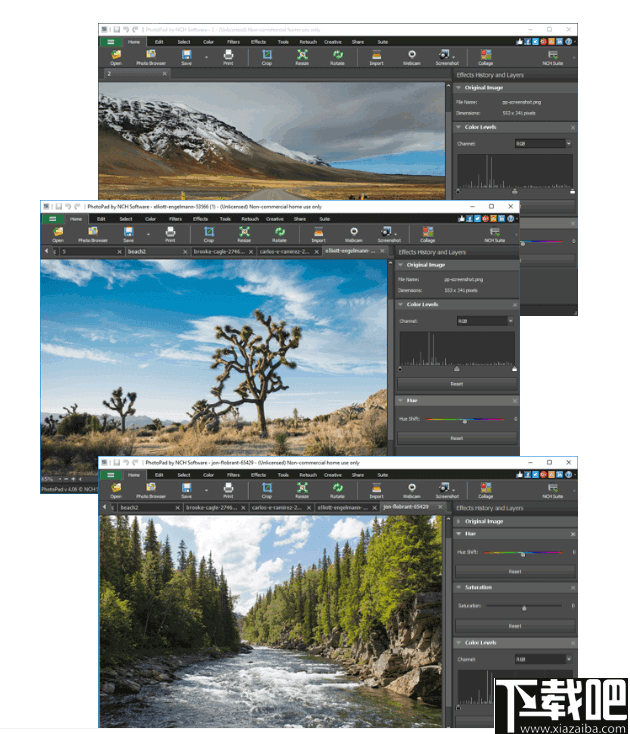Click Collage icon in bottom window toolbar

[486, 490]
